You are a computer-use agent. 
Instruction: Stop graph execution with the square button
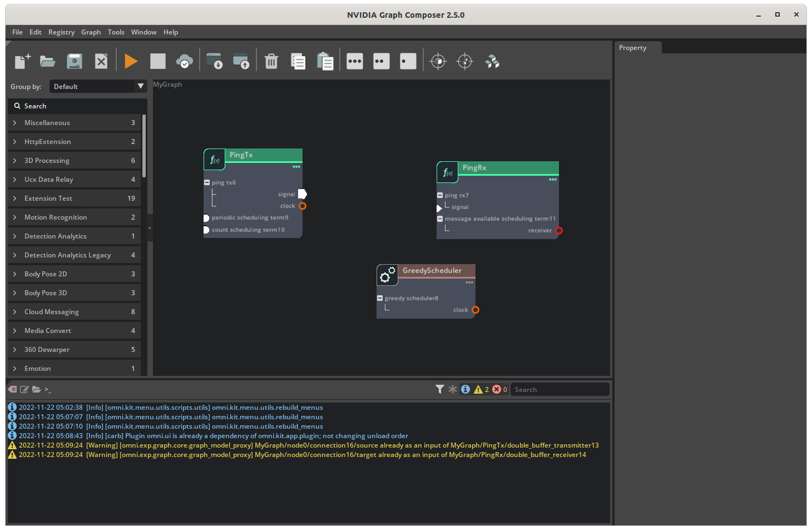click(x=158, y=61)
